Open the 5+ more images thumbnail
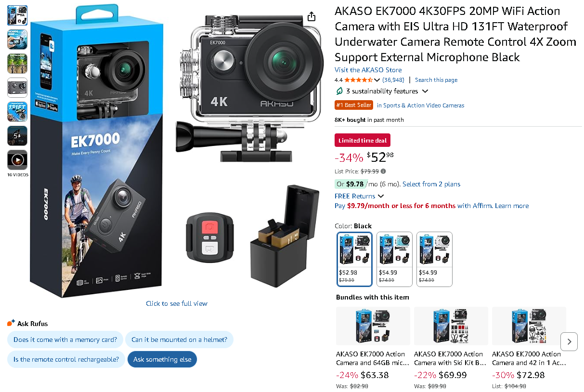This screenshot has width=584, height=392. (x=17, y=136)
